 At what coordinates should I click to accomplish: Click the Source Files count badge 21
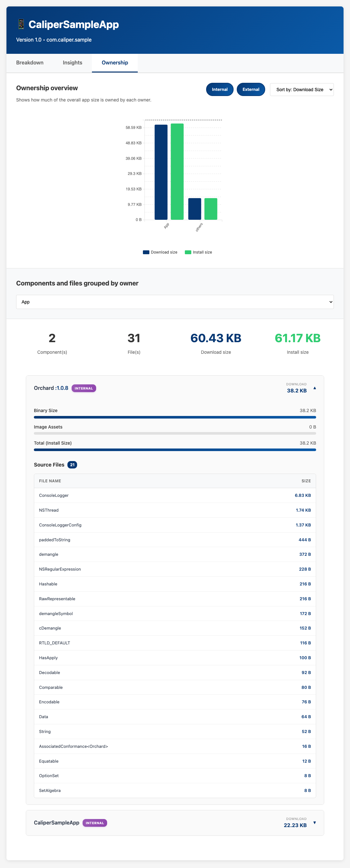[72, 465]
